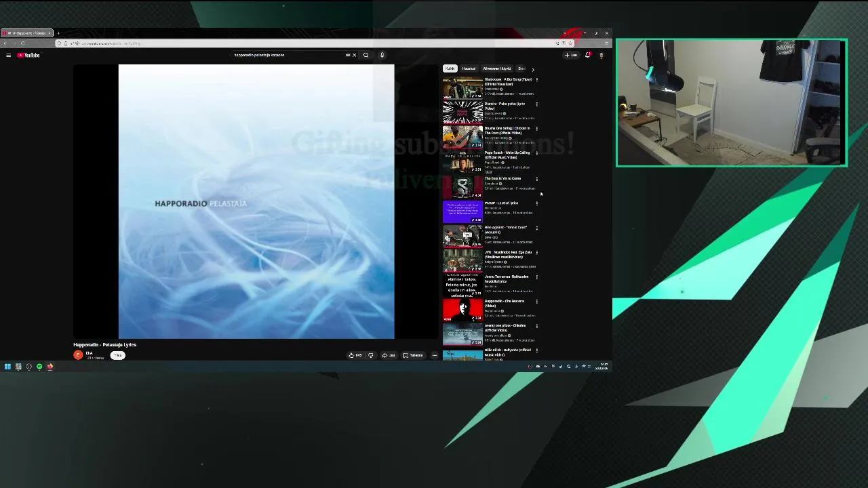Open a new browser tab with plus
868x488 pixels.
58,33
